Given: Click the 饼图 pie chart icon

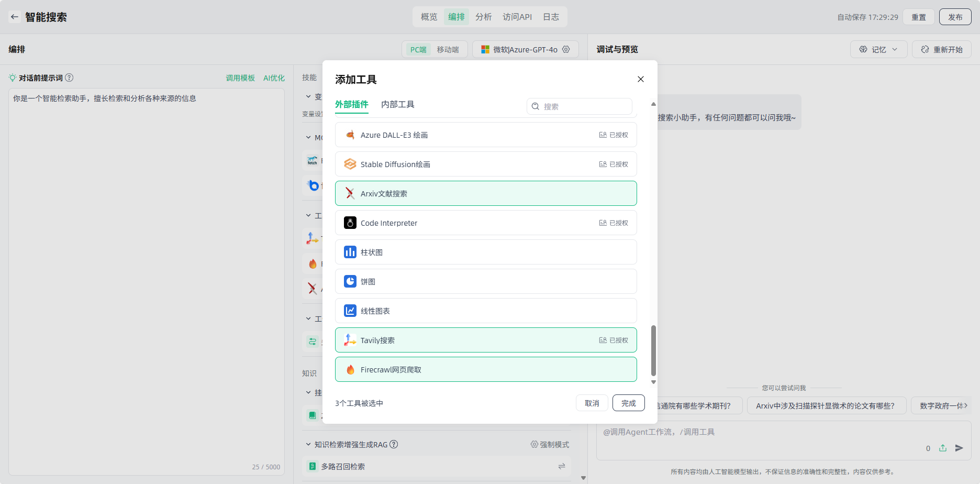Looking at the screenshot, I should click(x=350, y=281).
